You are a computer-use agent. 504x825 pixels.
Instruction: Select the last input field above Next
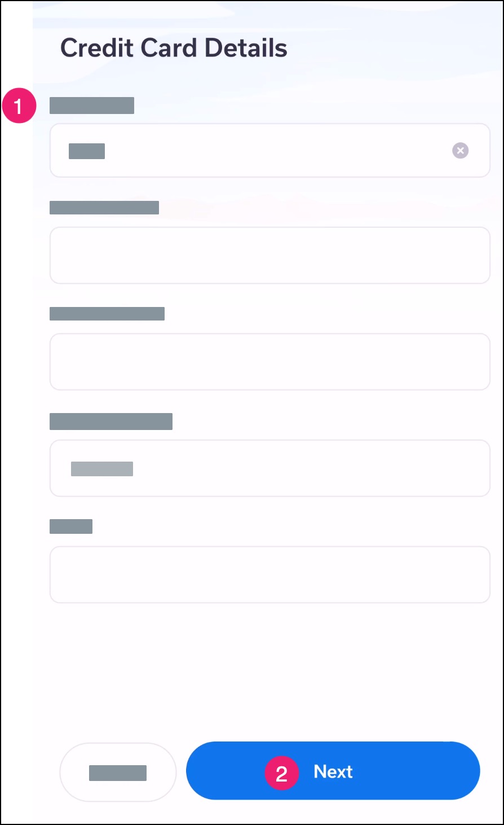[x=270, y=574]
